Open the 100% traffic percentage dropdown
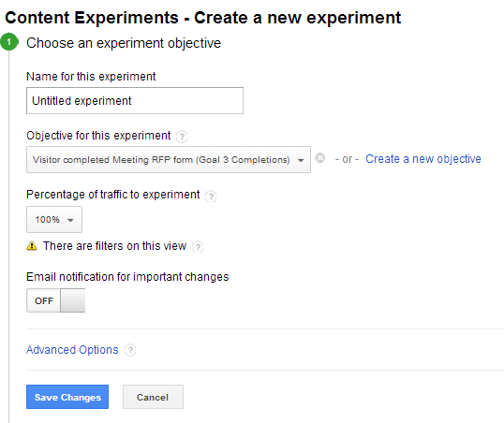This screenshot has width=504, height=423. point(54,219)
